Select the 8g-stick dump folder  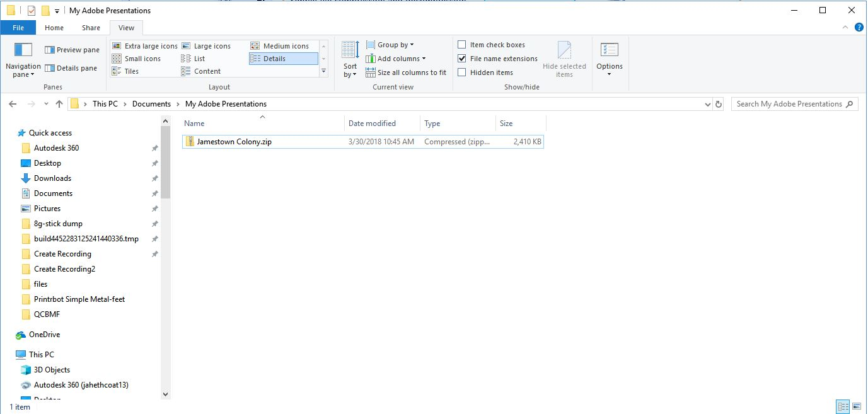point(58,224)
